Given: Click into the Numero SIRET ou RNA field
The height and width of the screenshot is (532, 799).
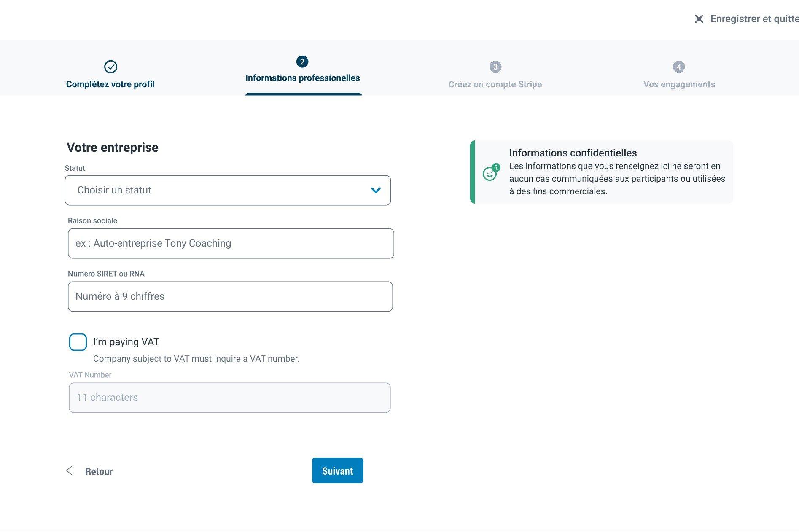Looking at the screenshot, I should (230, 296).
